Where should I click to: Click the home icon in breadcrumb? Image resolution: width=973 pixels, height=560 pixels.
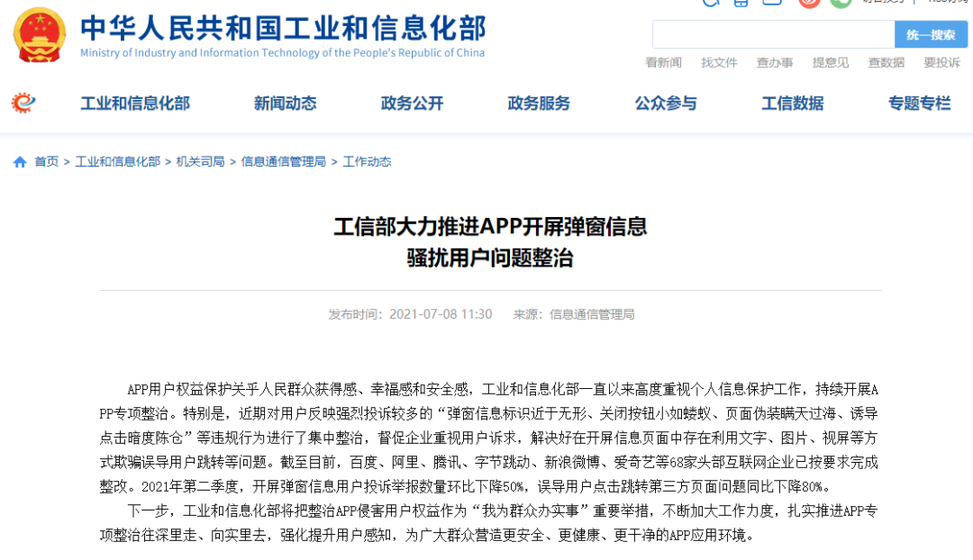pyautogui.click(x=20, y=162)
